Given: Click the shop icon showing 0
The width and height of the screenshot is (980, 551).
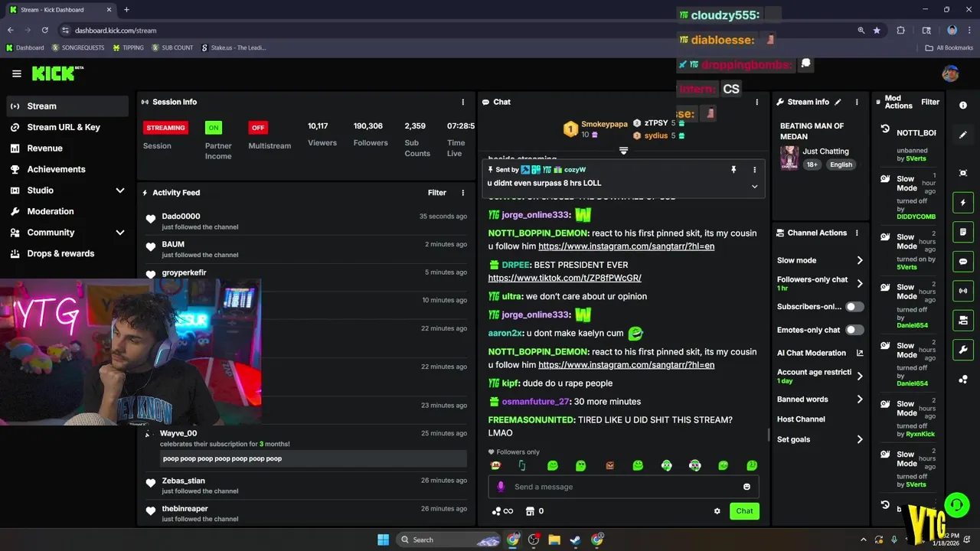Looking at the screenshot, I should pyautogui.click(x=534, y=511).
